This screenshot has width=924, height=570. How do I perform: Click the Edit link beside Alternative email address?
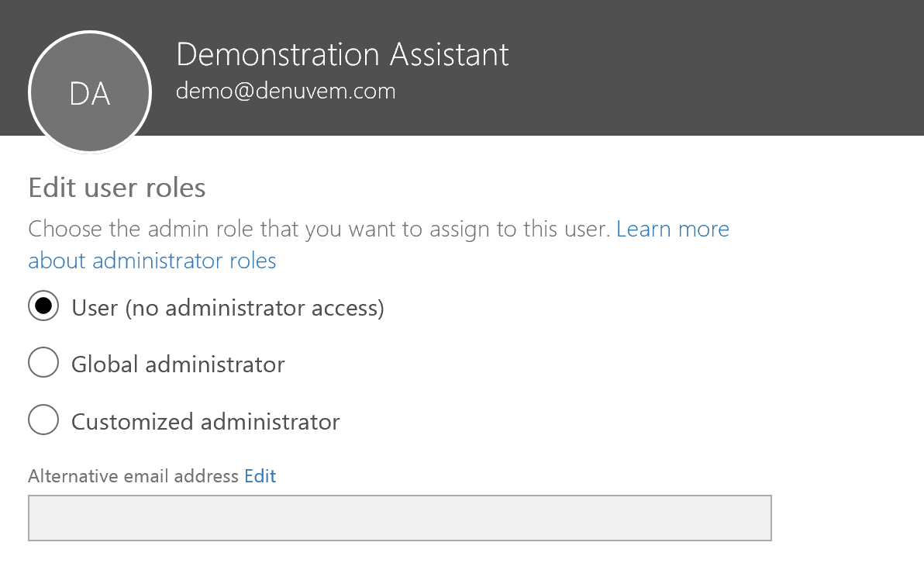260,476
